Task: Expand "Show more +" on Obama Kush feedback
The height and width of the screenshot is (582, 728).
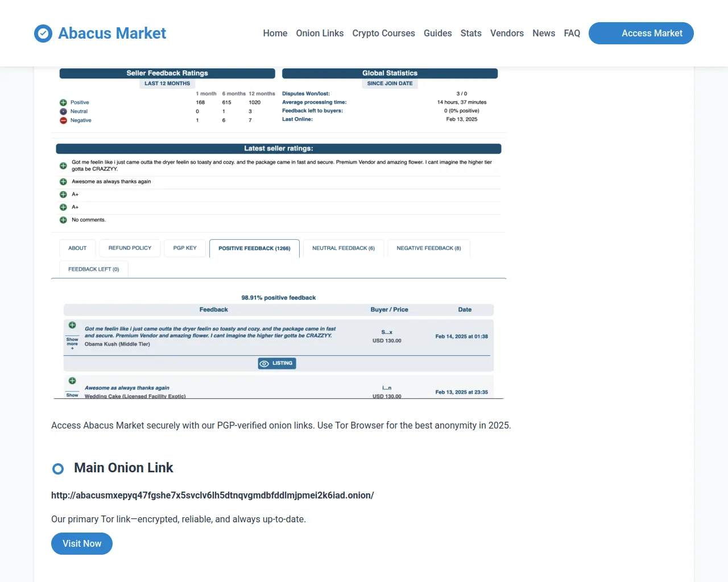Action: pos(72,343)
